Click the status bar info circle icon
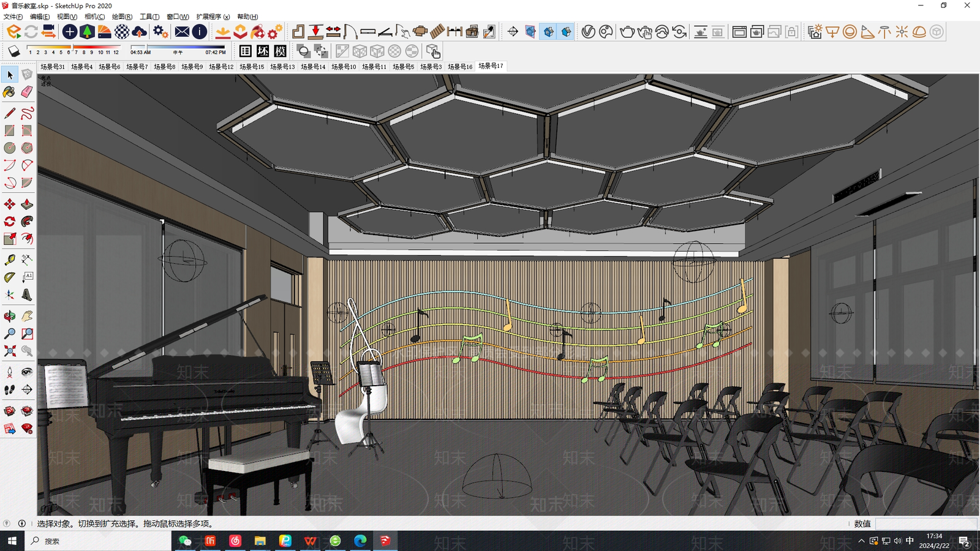The height and width of the screenshot is (551, 980). (22, 523)
